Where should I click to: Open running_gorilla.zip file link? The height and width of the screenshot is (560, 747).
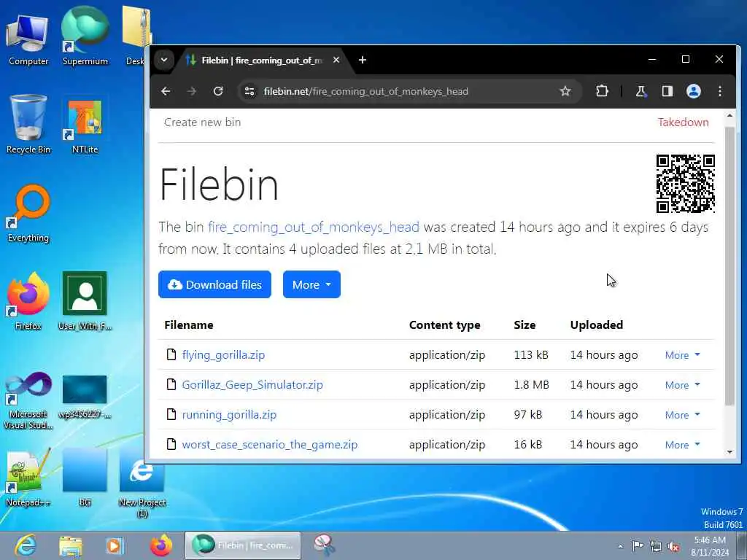[229, 415]
